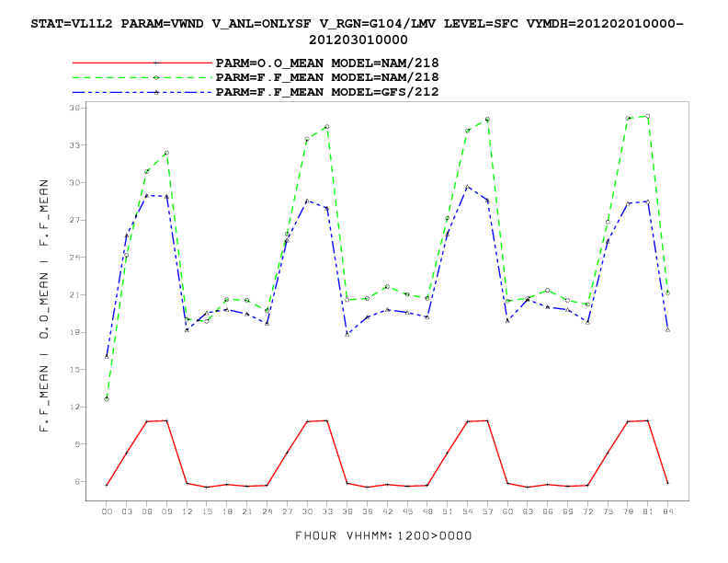This screenshot has width=728, height=563.
Task: Click x-axis tick label 81
Action: pos(648,511)
